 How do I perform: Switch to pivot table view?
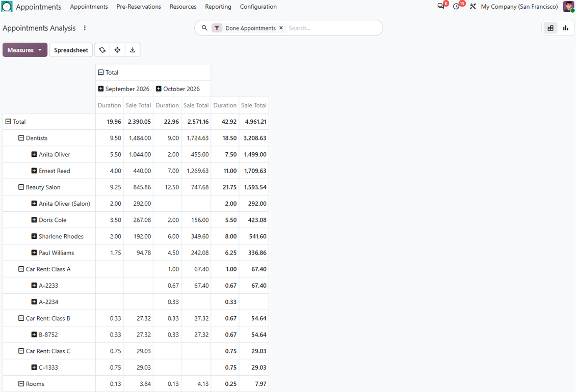click(551, 28)
